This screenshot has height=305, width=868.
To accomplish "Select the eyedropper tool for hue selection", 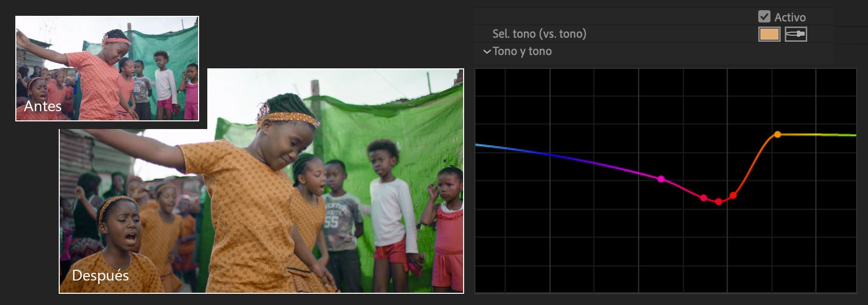I will click(795, 34).
